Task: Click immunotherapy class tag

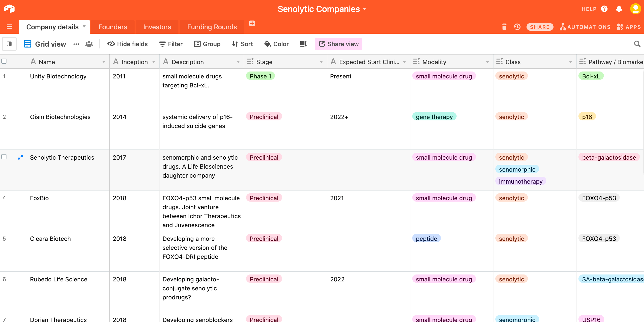Action: pos(521,181)
